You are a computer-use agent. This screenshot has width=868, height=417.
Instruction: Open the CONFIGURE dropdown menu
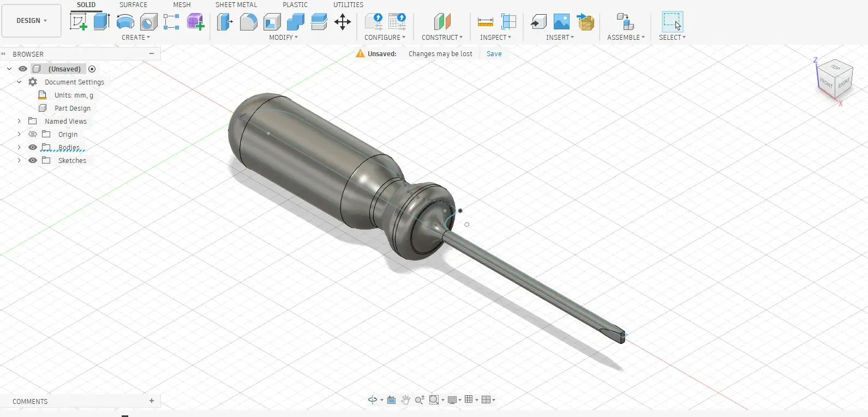click(385, 38)
